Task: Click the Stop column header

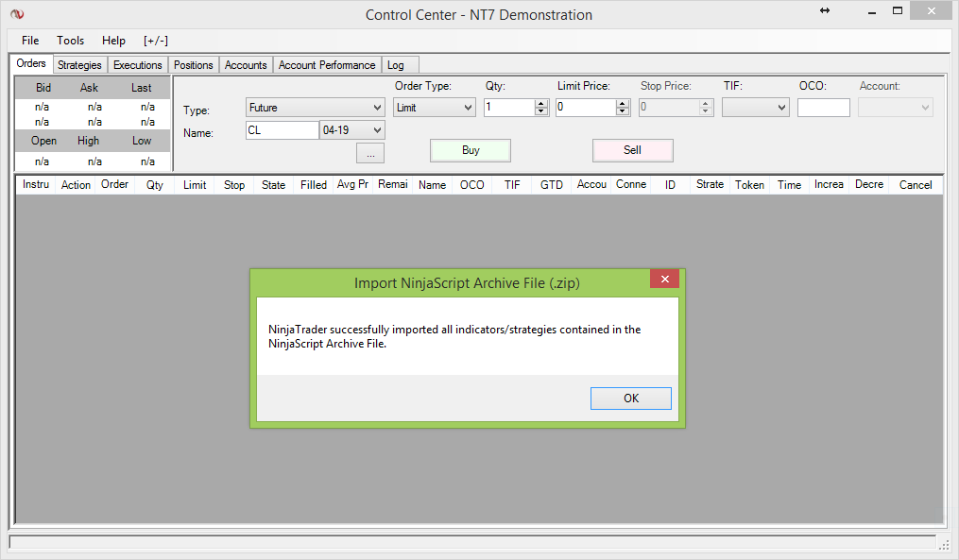Action: tap(234, 185)
